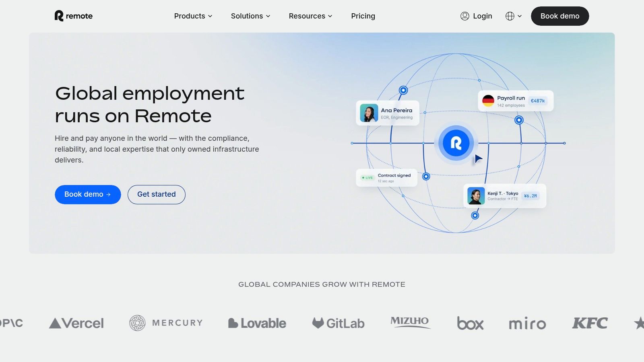644x362 pixels.
Task: Expand the Products chevron arrow
Action: click(x=210, y=16)
